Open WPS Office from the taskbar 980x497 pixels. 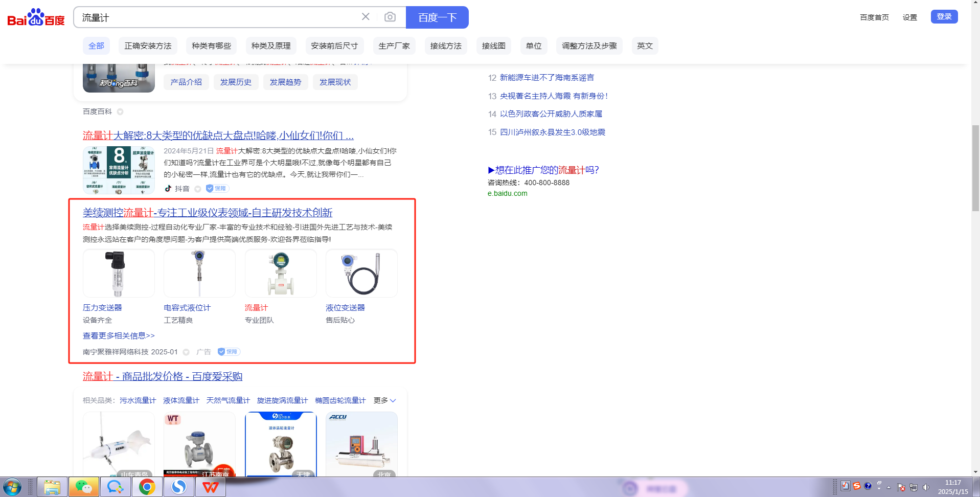pos(210,487)
